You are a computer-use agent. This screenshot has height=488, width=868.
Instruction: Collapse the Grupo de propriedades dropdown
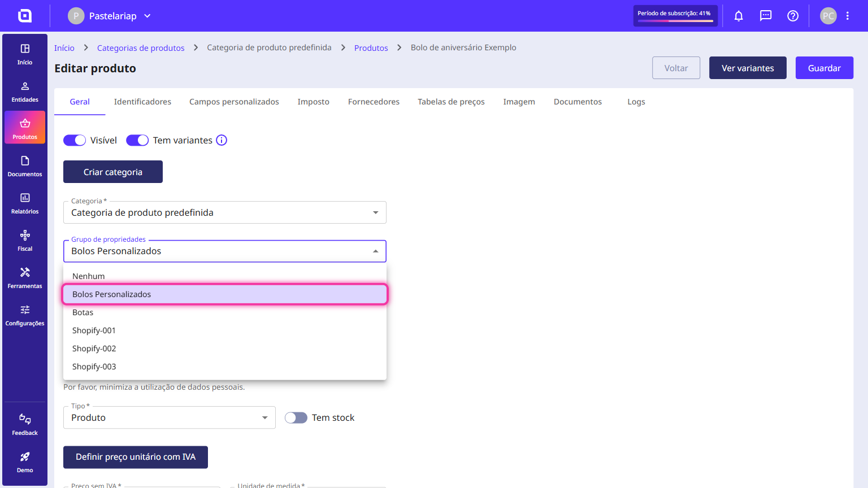click(x=225, y=251)
